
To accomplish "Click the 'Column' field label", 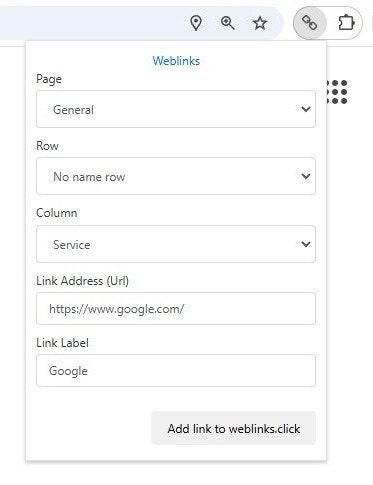I will pos(57,213).
